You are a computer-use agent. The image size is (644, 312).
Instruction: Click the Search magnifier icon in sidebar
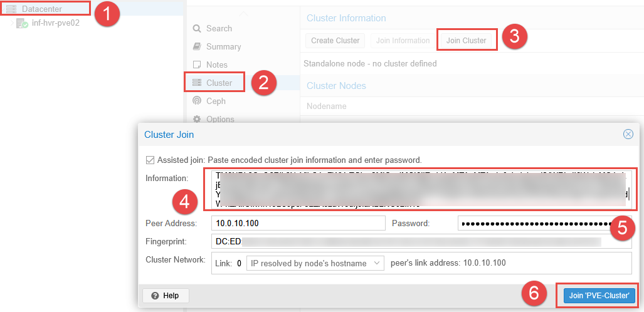(x=197, y=29)
